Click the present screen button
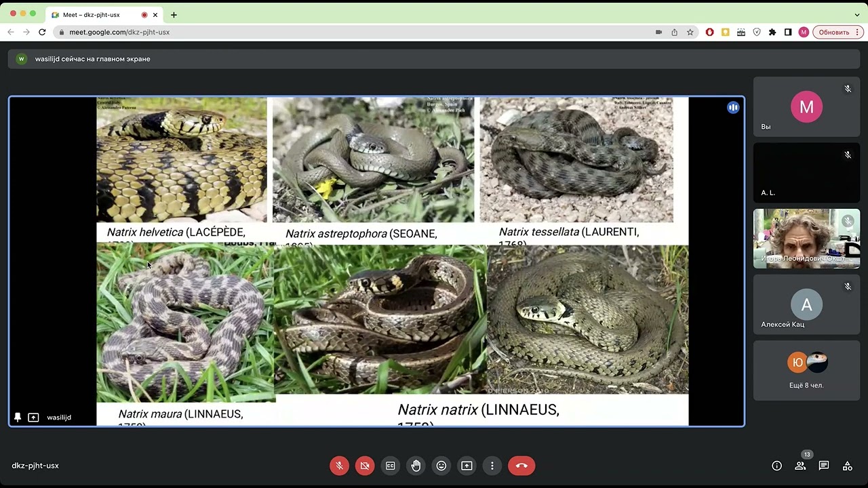868x488 pixels. click(467, 466)
